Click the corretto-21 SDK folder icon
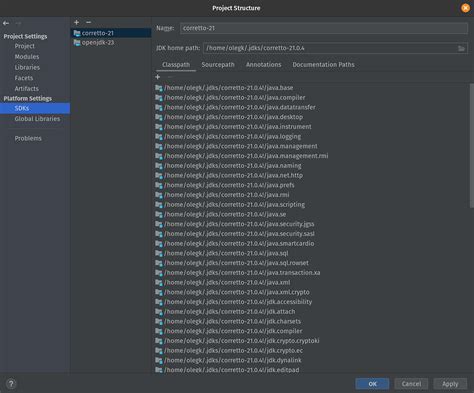 [77, 33]
